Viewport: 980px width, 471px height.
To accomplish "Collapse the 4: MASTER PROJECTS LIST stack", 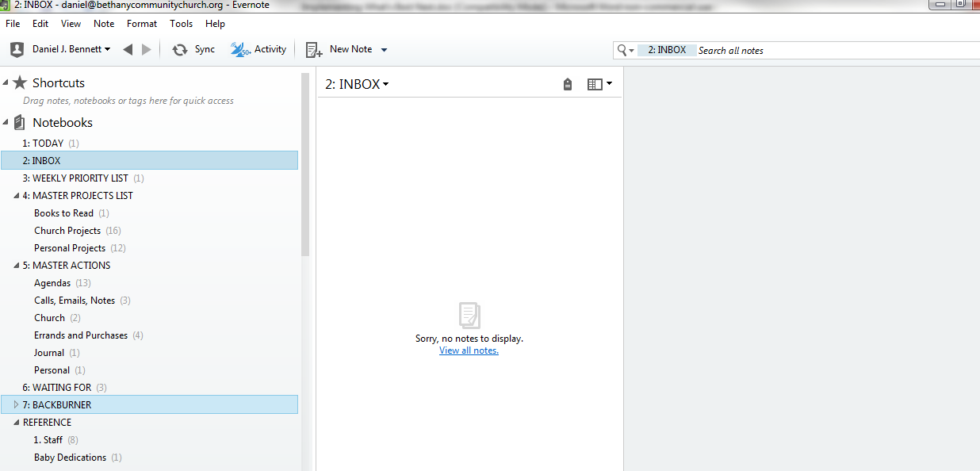I will pyautogui.click(x=17, y=196).
